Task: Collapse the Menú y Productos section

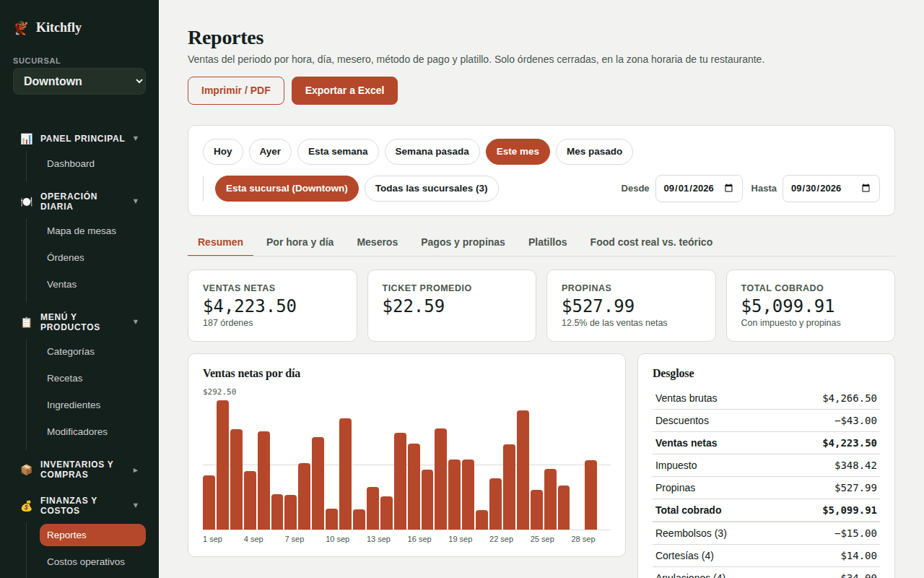Action: pos(136,322)
